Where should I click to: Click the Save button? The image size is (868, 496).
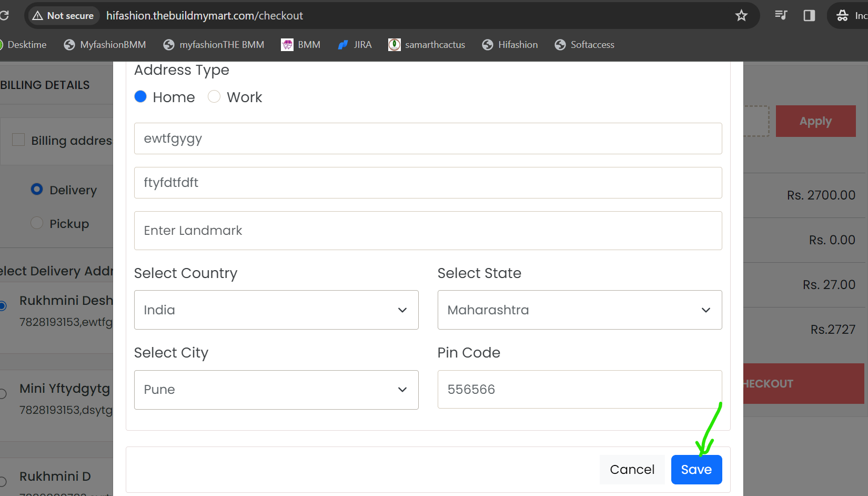[x=697, y=470]
